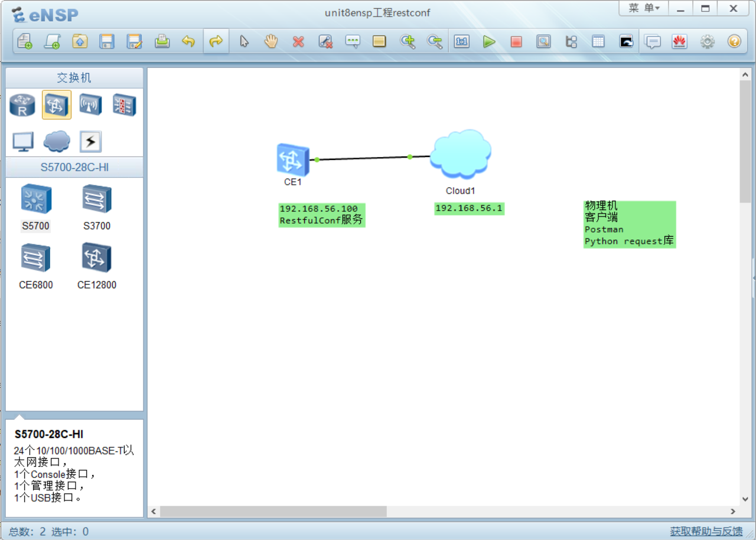Click the Undo arrow in toolbar
The image size is (756, 540).
coord(188,42)
